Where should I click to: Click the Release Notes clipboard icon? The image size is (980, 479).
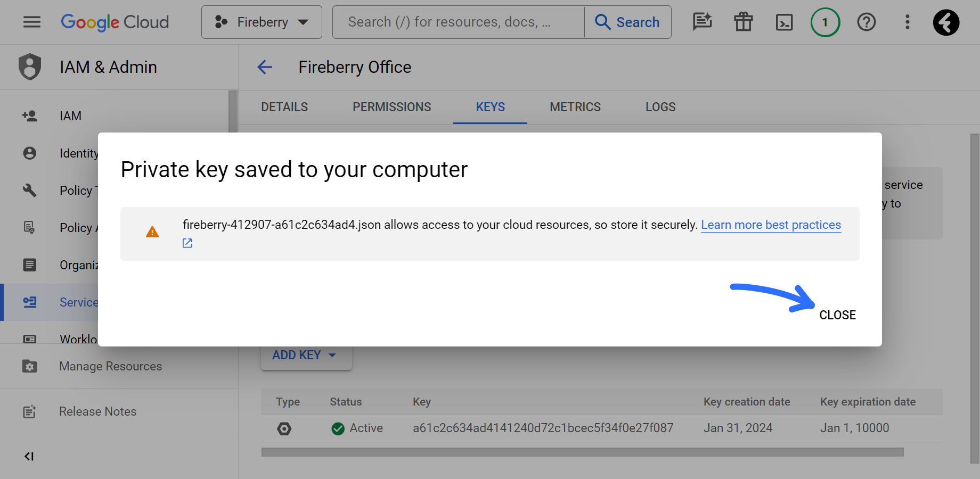click(x=30, y=411)
